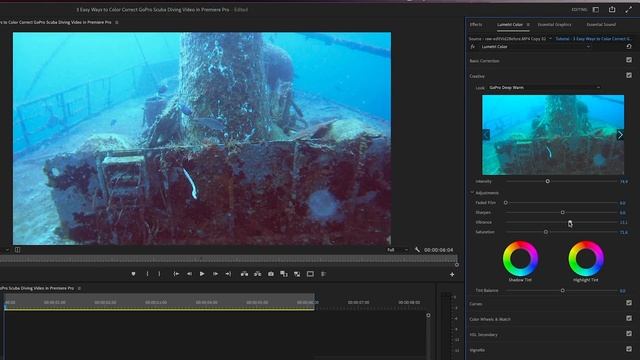Collapse the Creative section header

tap(477, 76)
